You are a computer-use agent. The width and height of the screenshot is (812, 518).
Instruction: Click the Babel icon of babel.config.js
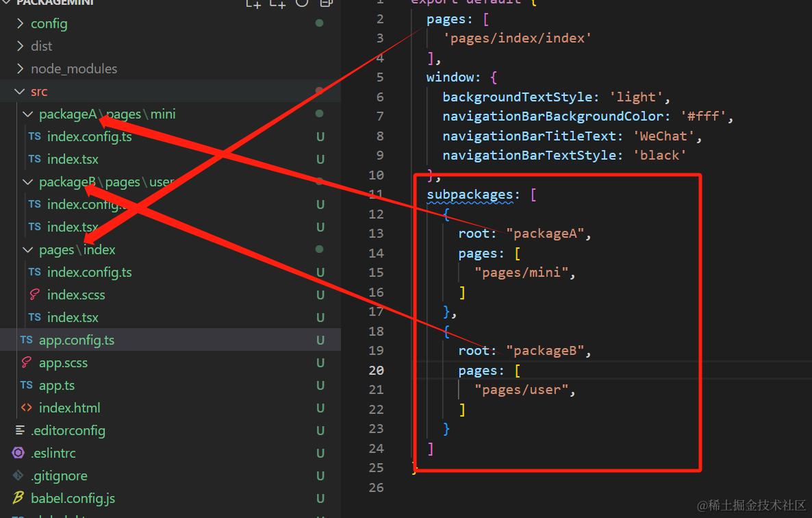18,498
